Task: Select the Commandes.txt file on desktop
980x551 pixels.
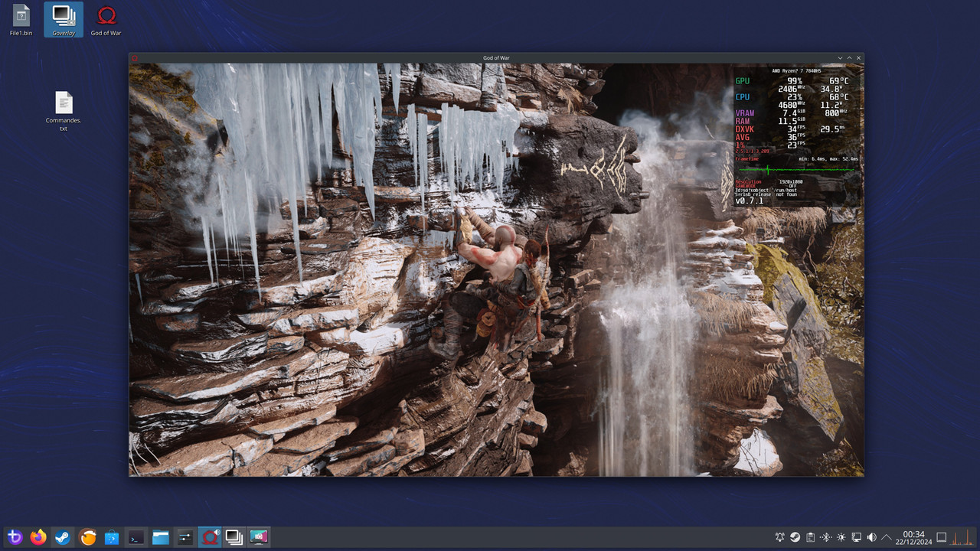Action: (64, 112)
